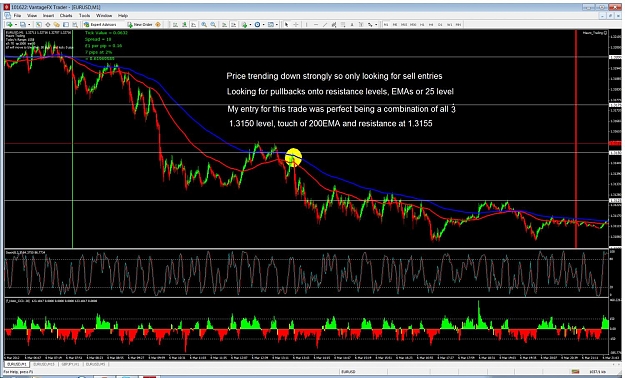Expand the Indicators dropdown arrow
625x378 pixels.
pyautogui.click(x=250, y=25)
